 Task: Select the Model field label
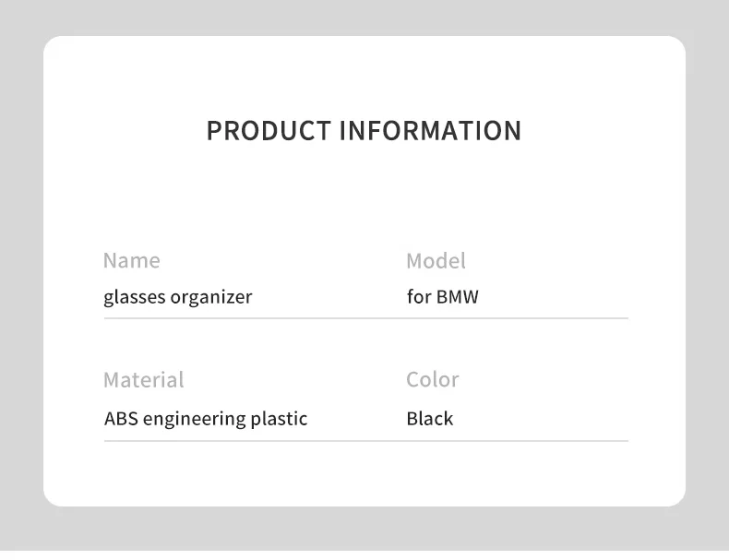coord(436,261)
